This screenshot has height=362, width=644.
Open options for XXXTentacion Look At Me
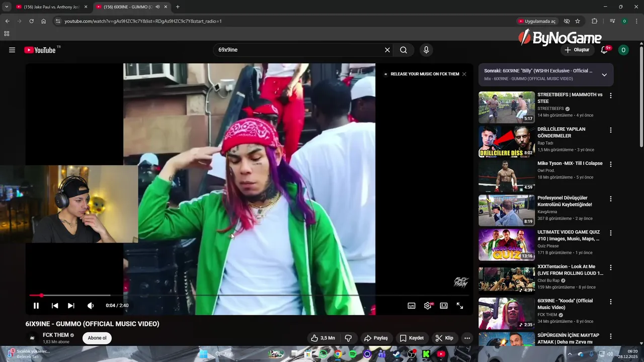point(611,267)
